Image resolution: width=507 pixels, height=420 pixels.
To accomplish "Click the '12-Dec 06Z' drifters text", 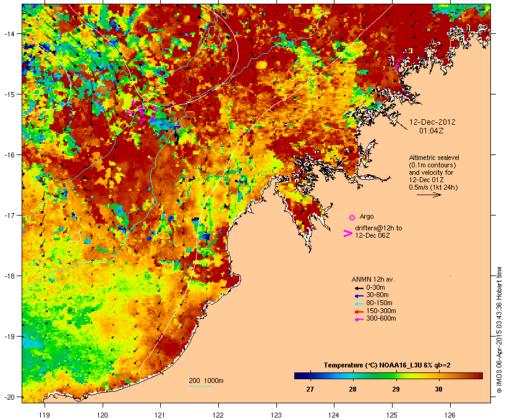I will (372, 235).
